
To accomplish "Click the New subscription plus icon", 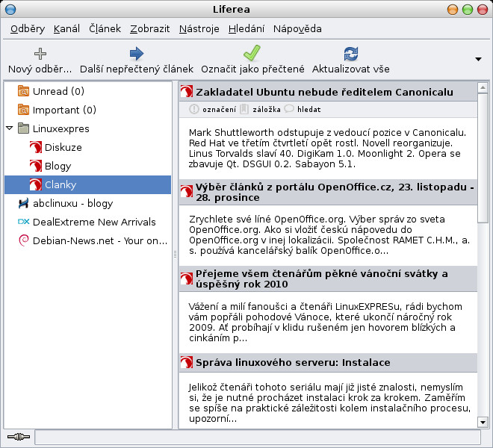I will coord(40,54).
